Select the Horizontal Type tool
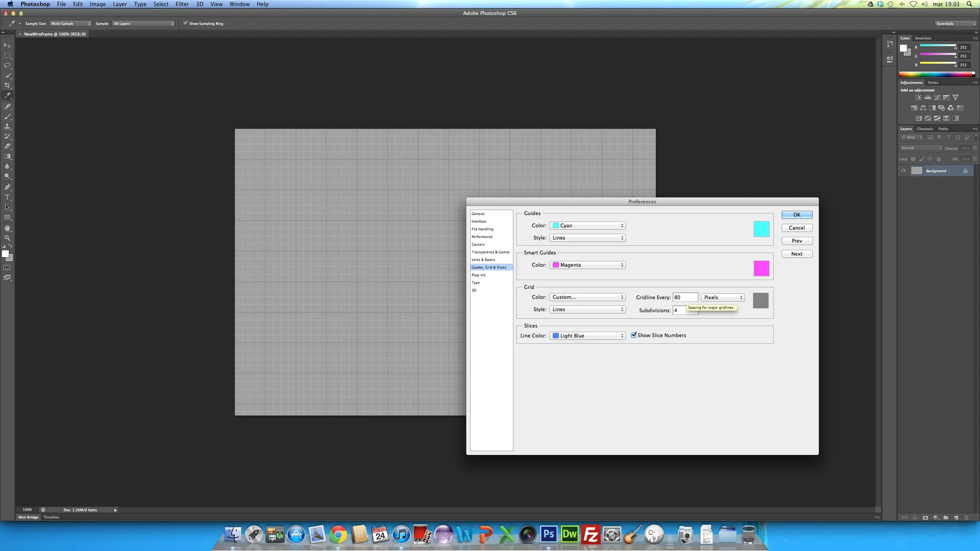Screen dimensions: 980x551 pyautogui.click(x=7, y=197)
